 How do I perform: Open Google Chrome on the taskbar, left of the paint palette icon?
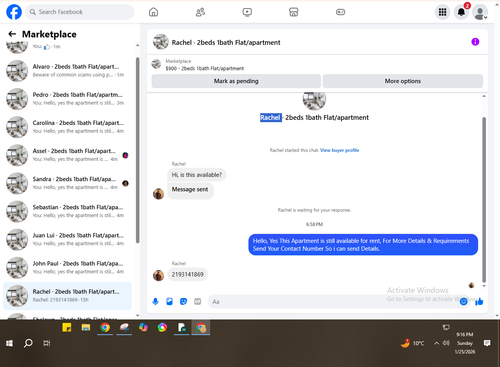(x=105, y=328)
